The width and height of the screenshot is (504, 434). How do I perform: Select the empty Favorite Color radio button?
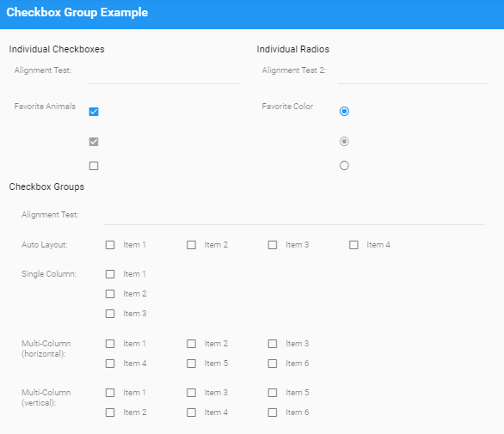pyautogui.click(x=344, y=166)
